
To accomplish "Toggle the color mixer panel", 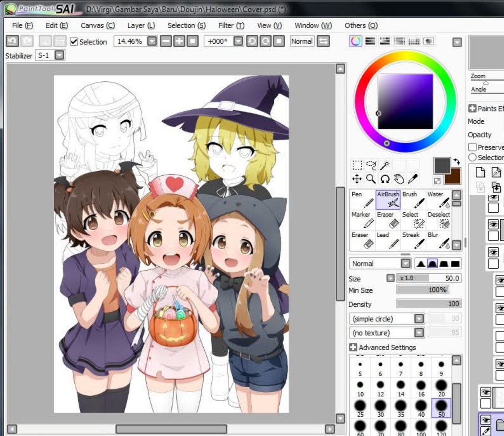I will click(x=399, y=41).
